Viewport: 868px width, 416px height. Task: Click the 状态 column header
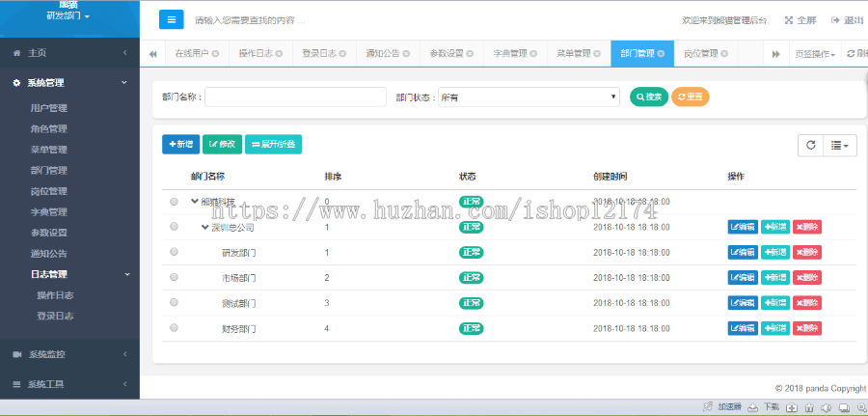click(467, 177)
